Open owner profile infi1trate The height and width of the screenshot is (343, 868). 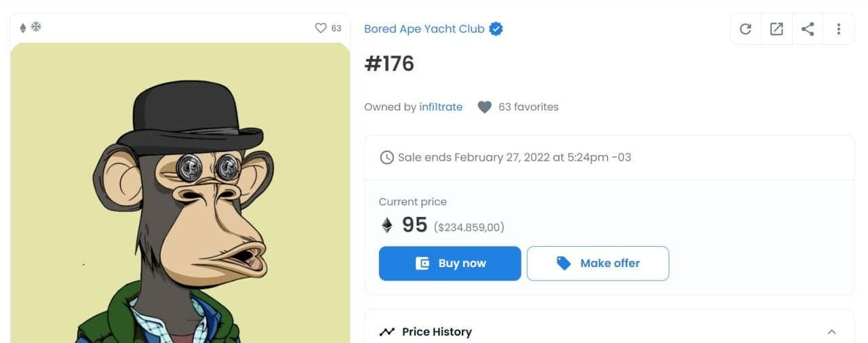click(441, 107)
